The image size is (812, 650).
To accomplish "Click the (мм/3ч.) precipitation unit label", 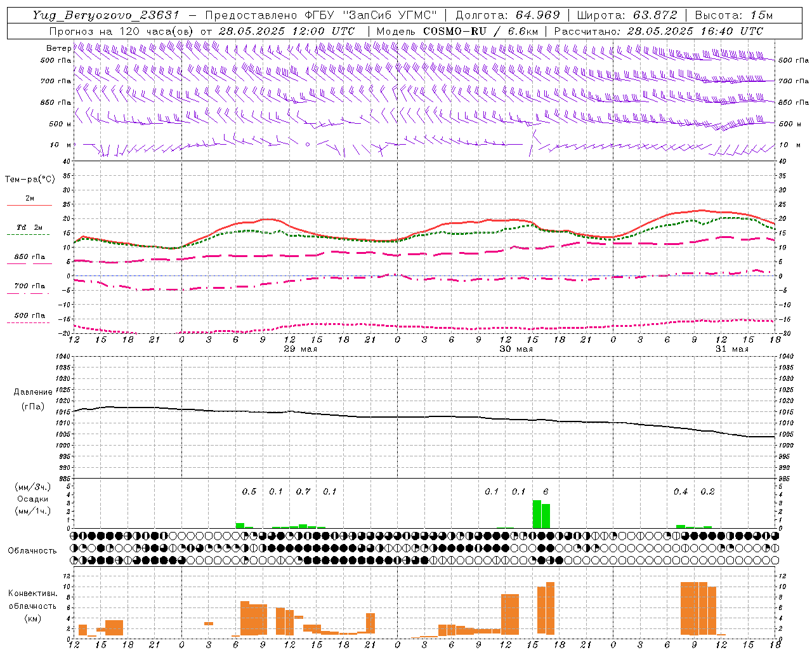I will 33,487.
